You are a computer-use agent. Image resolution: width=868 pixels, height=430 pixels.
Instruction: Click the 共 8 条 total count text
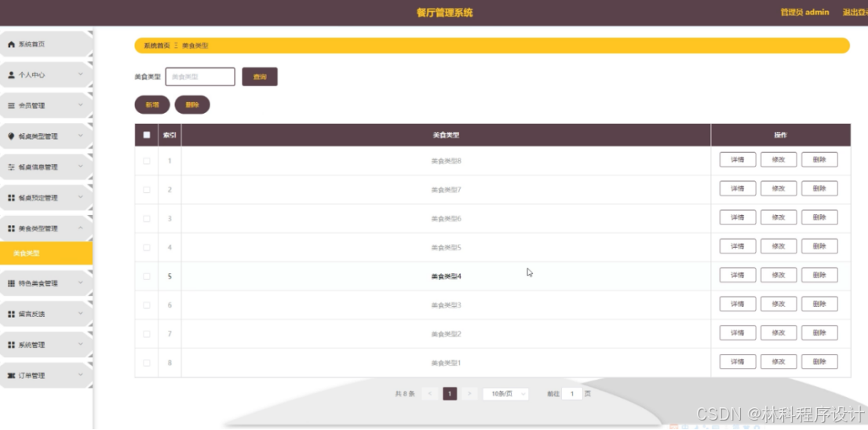405,394
